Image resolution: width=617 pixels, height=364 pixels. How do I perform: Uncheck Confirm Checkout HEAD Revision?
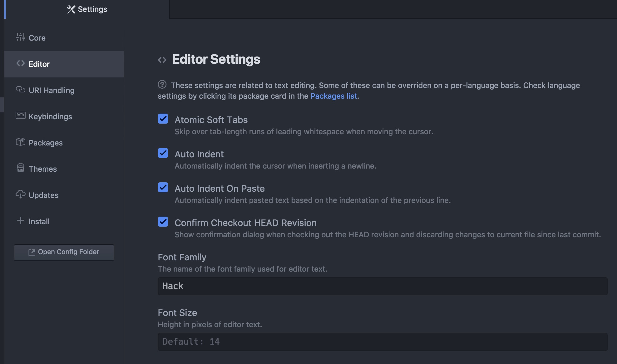(163, 222)
